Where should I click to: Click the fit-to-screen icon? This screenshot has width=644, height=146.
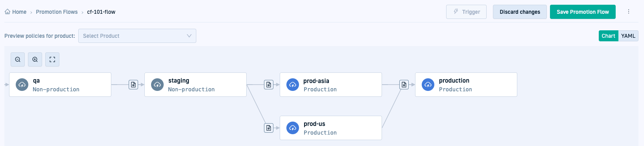coord(52,59)
